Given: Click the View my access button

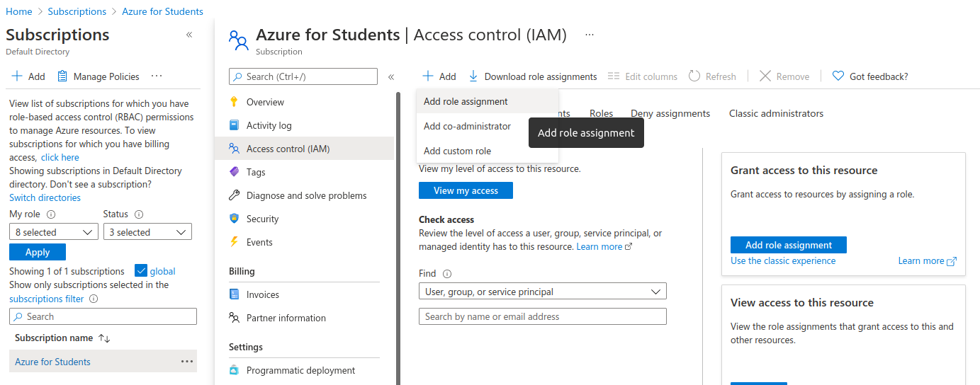Looking at the screenshot, I should tap(466, 190).
